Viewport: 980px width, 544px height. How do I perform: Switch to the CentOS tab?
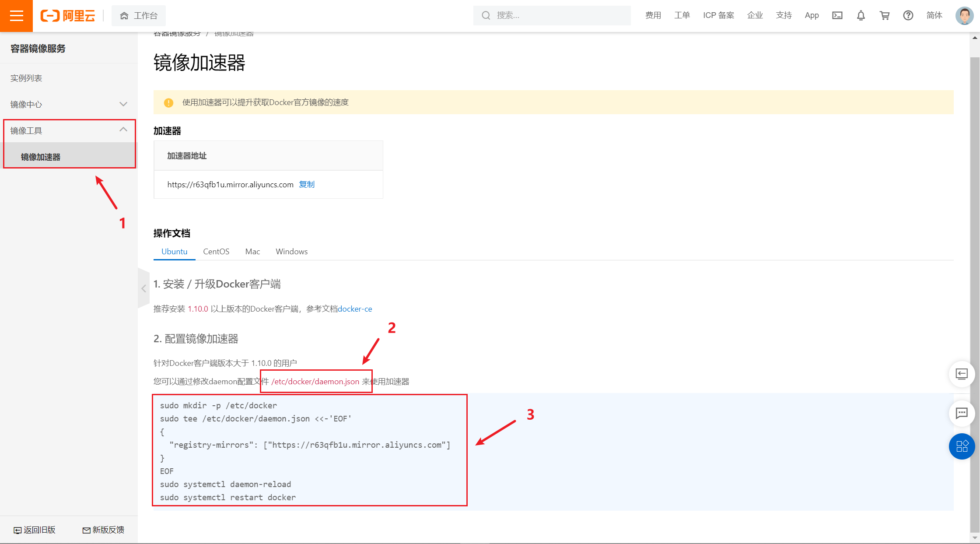click(216, 251)
